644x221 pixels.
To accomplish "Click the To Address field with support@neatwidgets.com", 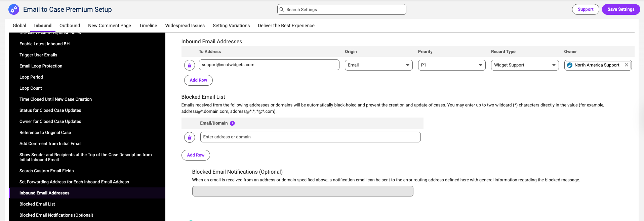I will (269, 65).
